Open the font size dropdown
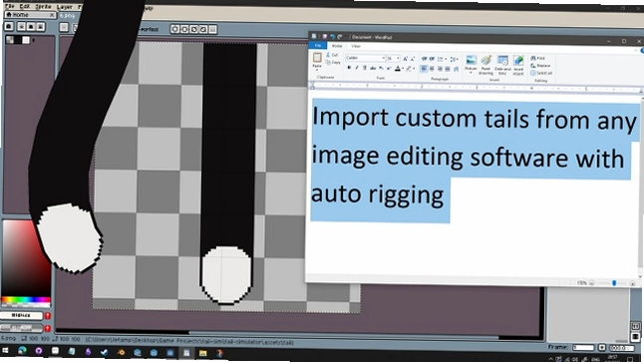This screenshot has width=644, height=362. pos(393,59)
